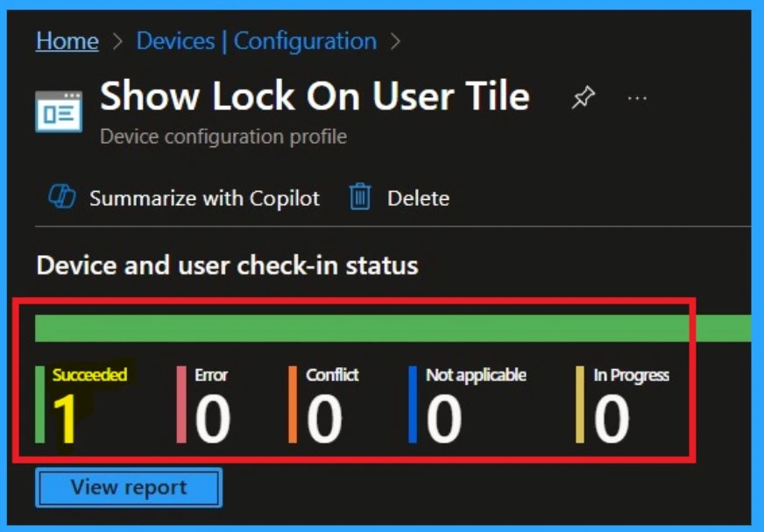This screenshot has width=764, height=532.
Task: Open the Devices | Configuration breadcrumb
Action: [x=257, y=41]
